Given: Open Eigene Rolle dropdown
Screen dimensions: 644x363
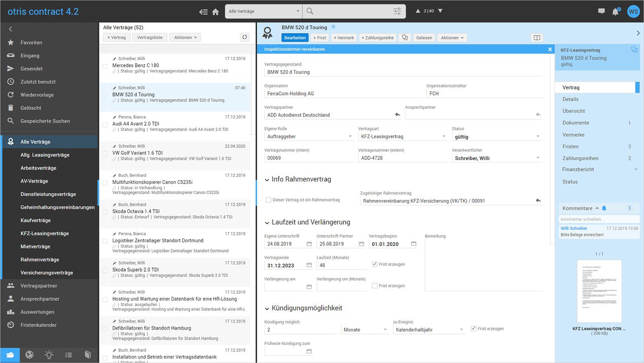Looking at the screenshot, I should pyautogui.click(x=309, y=137).
